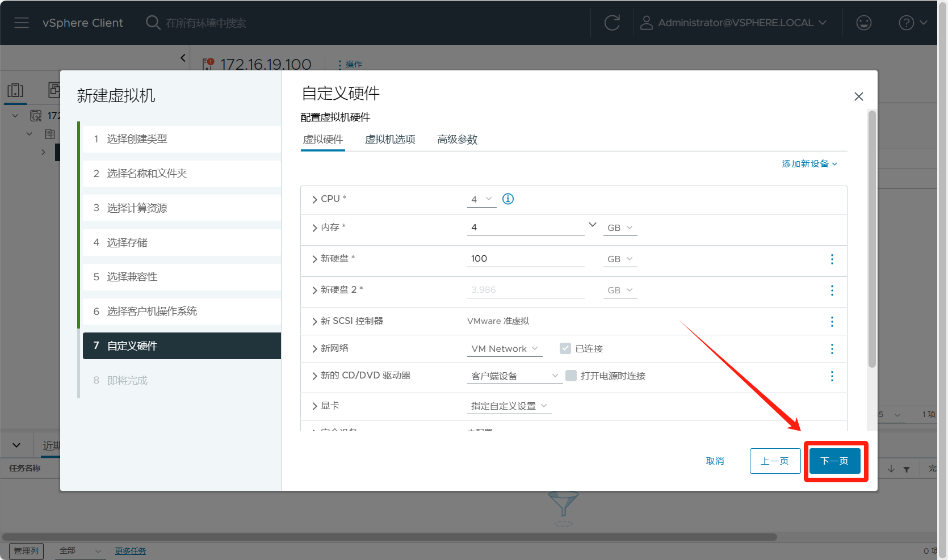This screenshot has height=560, width=948.
Task: Switch to the 高级参数 tab
Action: point(457,140)
